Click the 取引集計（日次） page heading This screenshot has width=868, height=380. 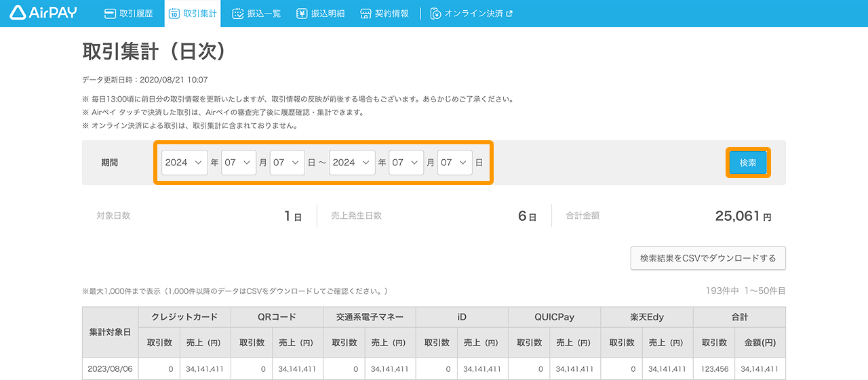(153, 51)
